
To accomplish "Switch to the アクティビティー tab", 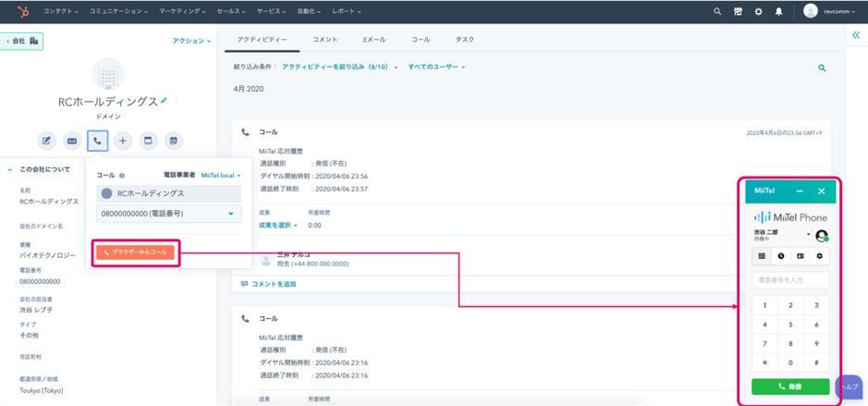I will (262, 40).
